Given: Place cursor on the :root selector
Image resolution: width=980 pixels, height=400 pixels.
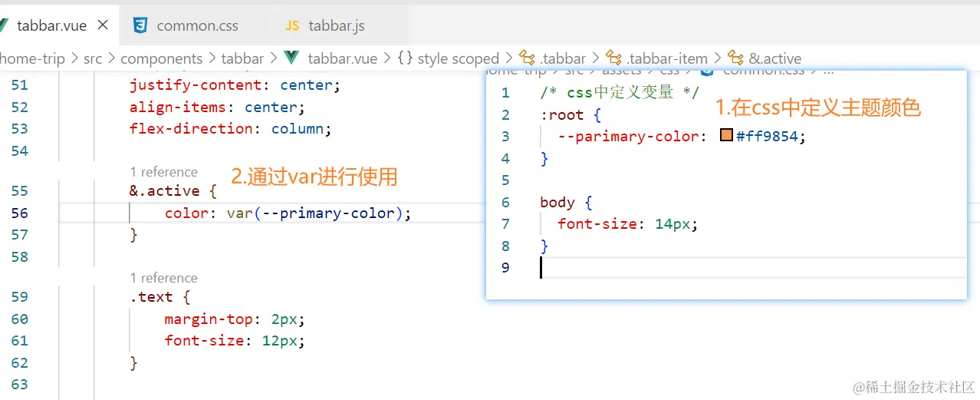Looking at the screenshot, I should tap(561, 115).
